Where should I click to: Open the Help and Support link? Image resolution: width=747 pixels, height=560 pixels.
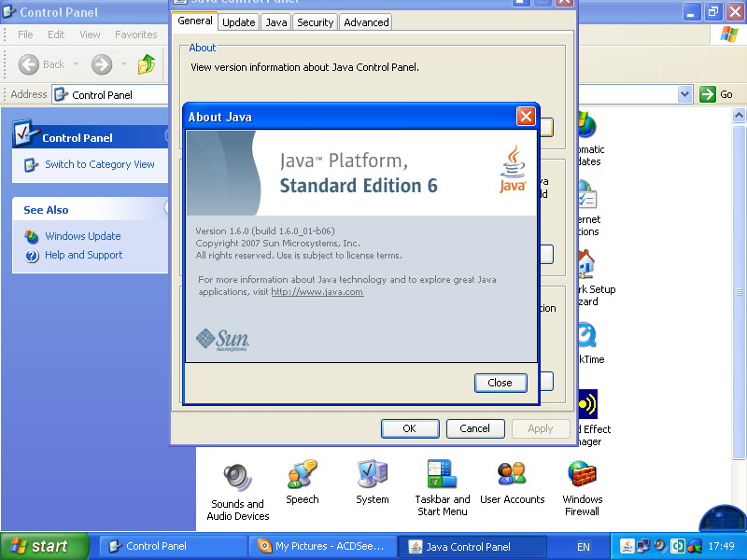(83, 255)
